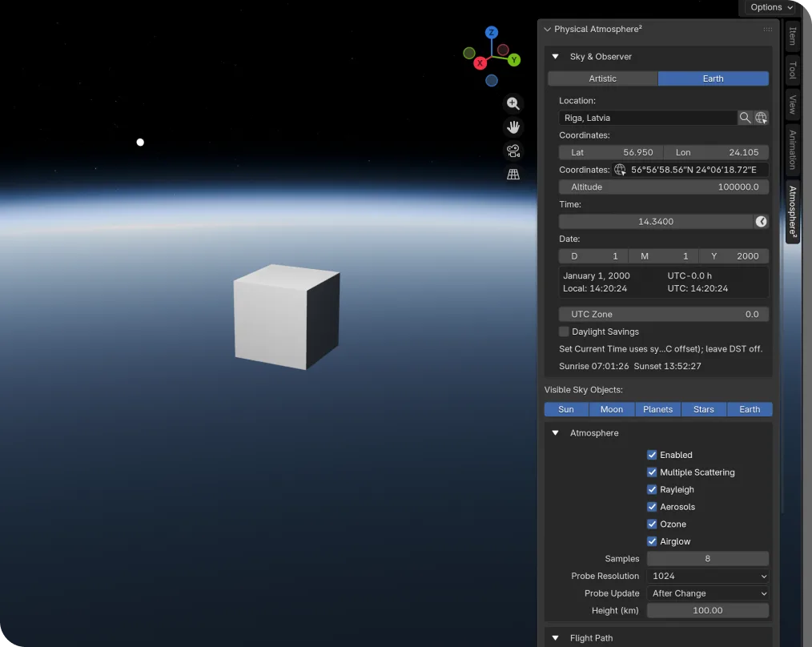Click the Time 14.3400 slider
Screen dimensions: 812x647
click(x=656, y=222)
